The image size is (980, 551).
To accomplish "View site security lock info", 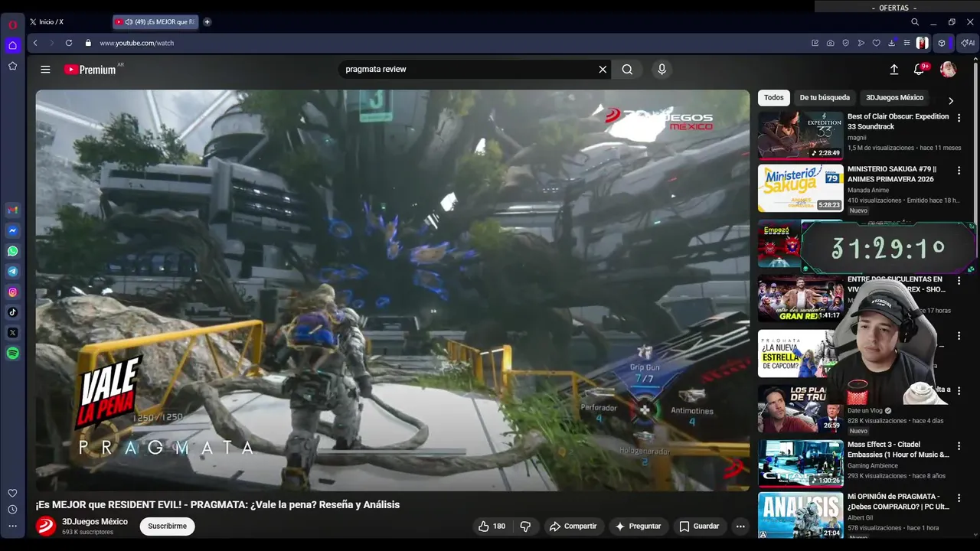I will [88, 43].
